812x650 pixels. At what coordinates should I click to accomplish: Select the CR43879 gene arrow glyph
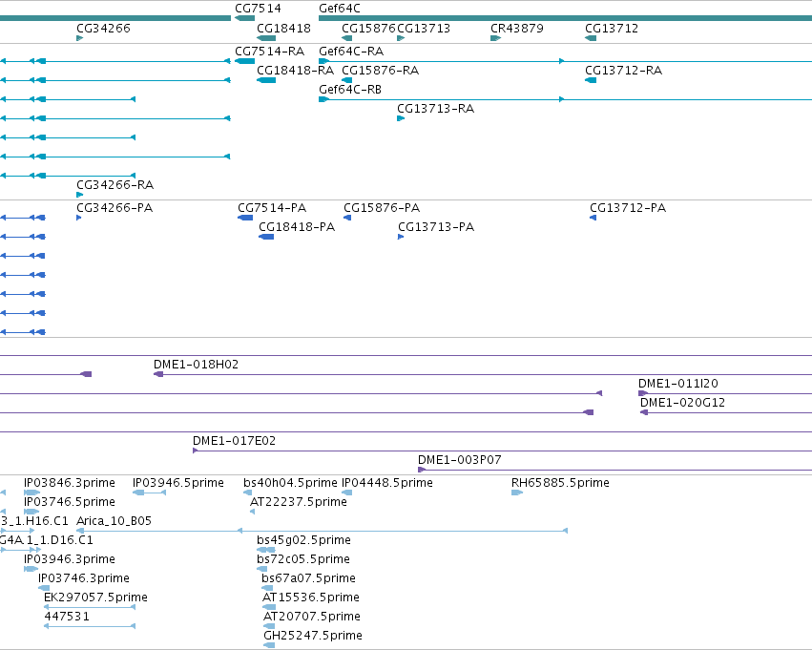point(495,38)
